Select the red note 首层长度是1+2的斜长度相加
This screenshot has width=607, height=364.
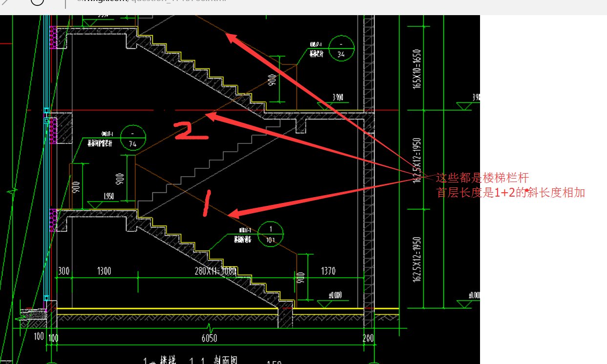(511, 193)
